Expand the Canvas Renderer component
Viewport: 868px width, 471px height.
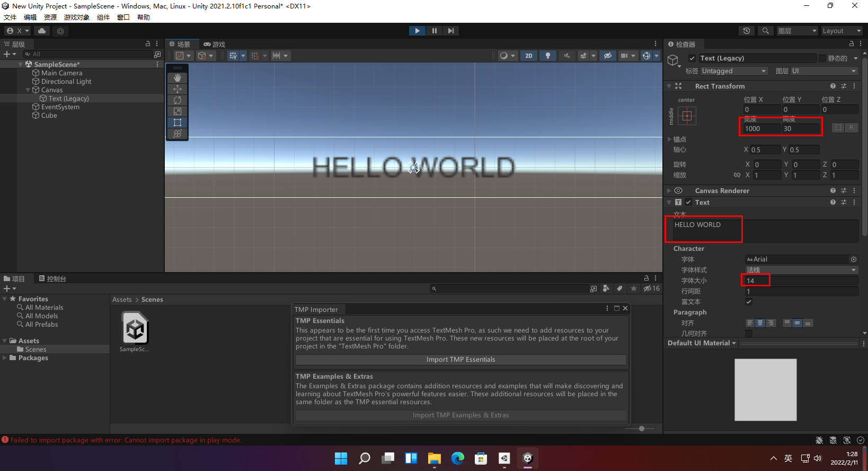click(669, 190)
